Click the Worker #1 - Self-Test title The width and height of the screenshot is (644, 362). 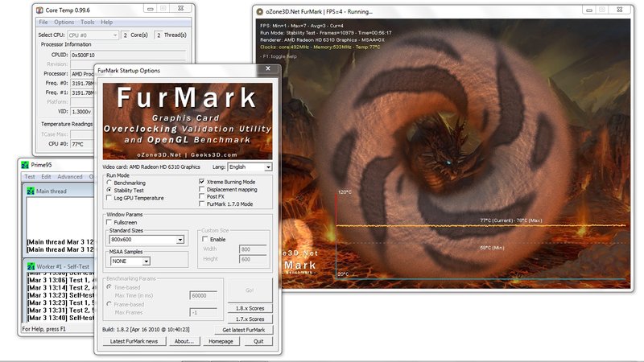(63, 267)
